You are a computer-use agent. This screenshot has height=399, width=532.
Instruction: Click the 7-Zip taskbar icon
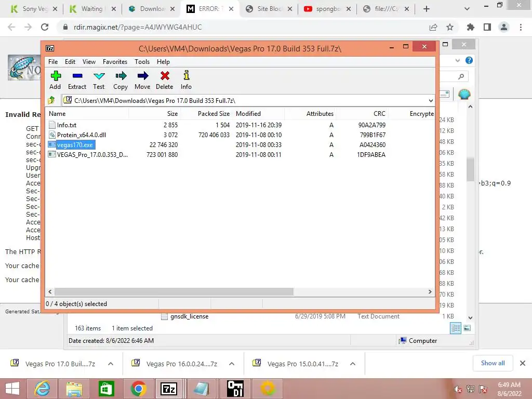pos(169,389)
